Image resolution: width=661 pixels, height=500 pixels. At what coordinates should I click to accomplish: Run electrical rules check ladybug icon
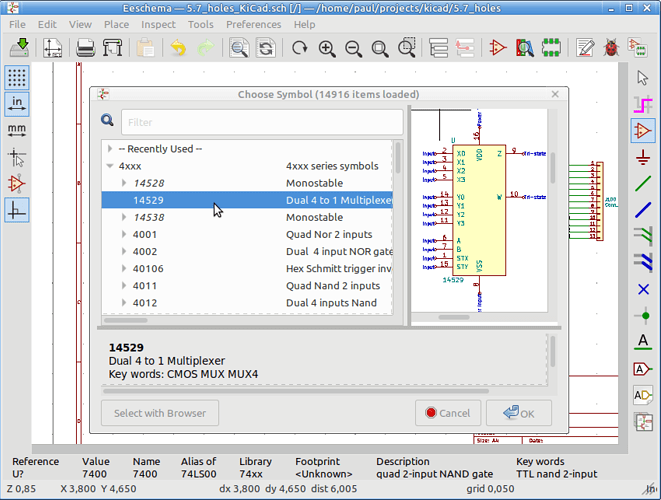click(611, 47)
